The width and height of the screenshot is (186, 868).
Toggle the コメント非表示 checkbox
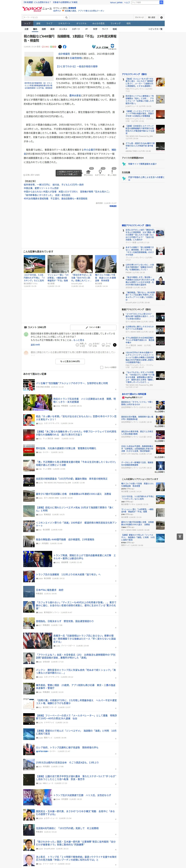point(102,367)
